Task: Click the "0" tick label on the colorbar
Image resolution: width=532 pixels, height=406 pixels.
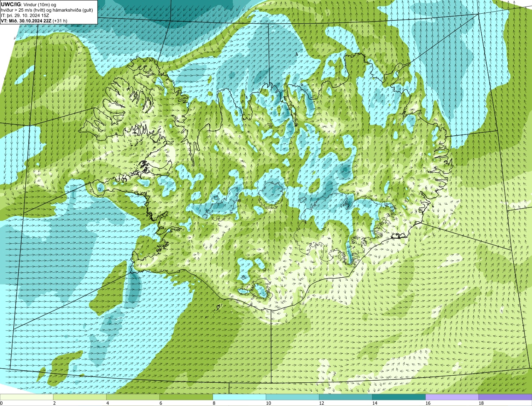Action: 1,403
